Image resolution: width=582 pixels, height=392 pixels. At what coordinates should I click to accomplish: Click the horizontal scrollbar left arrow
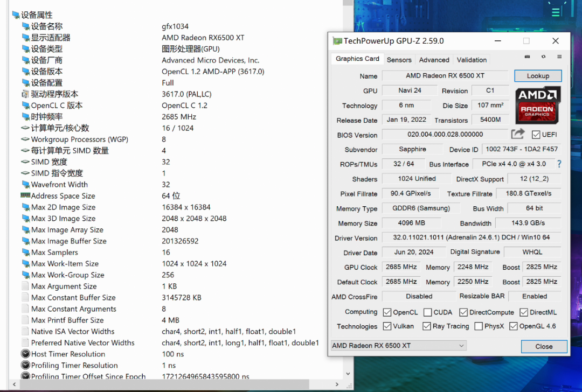pyautogui.click(x=14, y=384)
